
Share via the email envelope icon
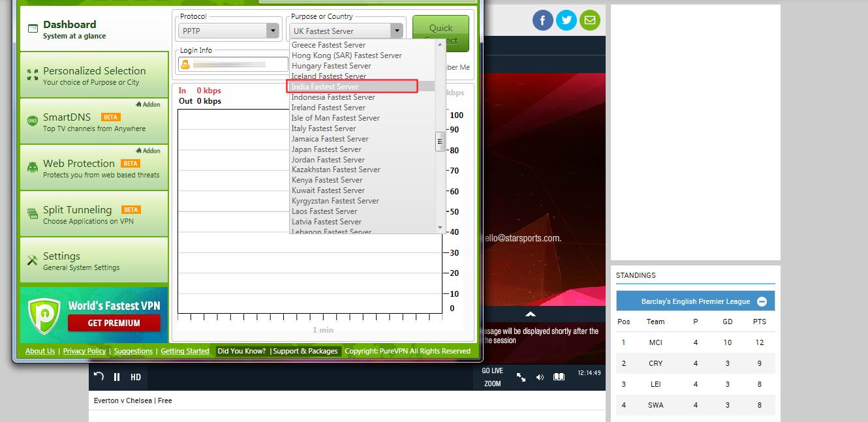pyautogui.click(x=589, y=20)
